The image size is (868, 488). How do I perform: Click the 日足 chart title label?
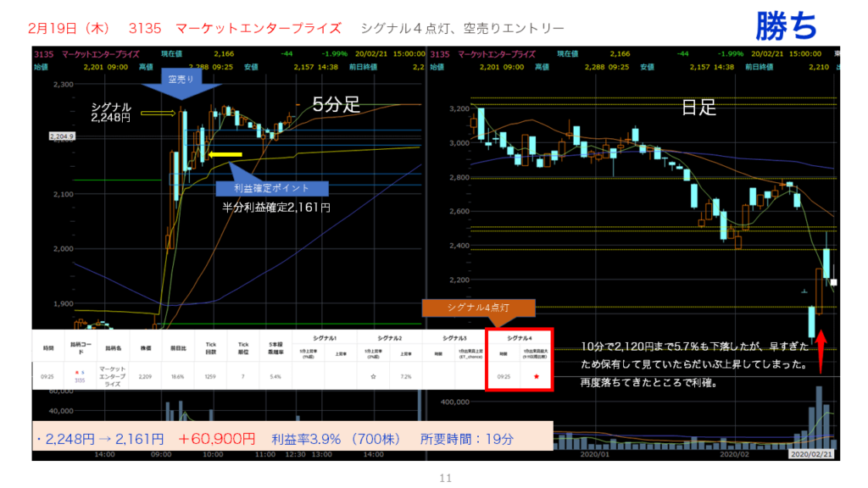[x=698, y=108]
